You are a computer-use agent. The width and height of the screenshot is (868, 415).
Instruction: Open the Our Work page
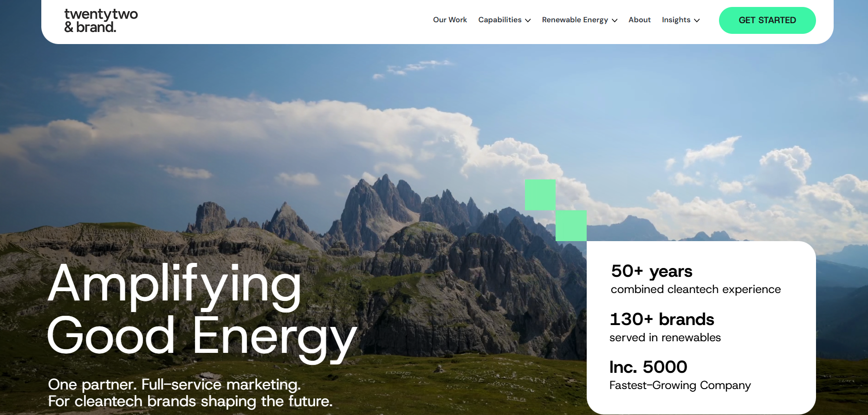[450, 20]
